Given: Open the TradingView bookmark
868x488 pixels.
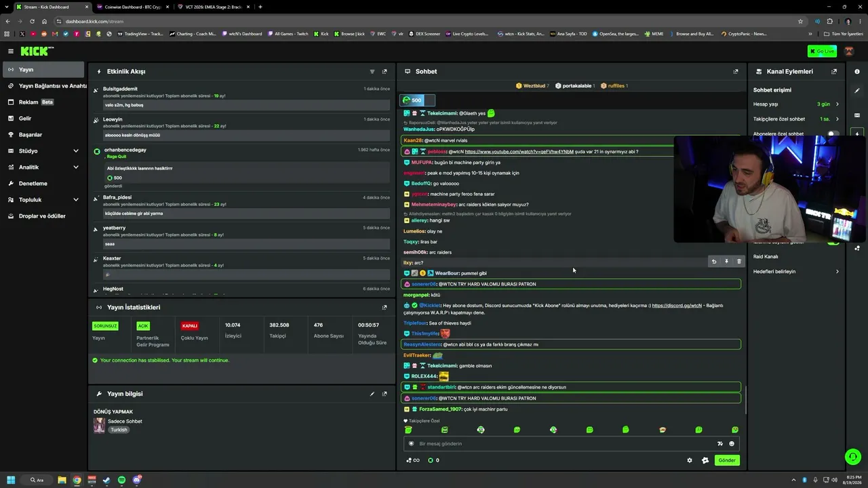Looking at the screenshot, I should click(140, 34).
